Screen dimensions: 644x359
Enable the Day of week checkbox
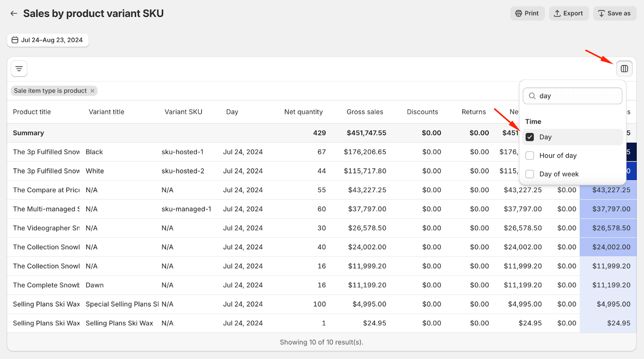click(x=530, y=174)
